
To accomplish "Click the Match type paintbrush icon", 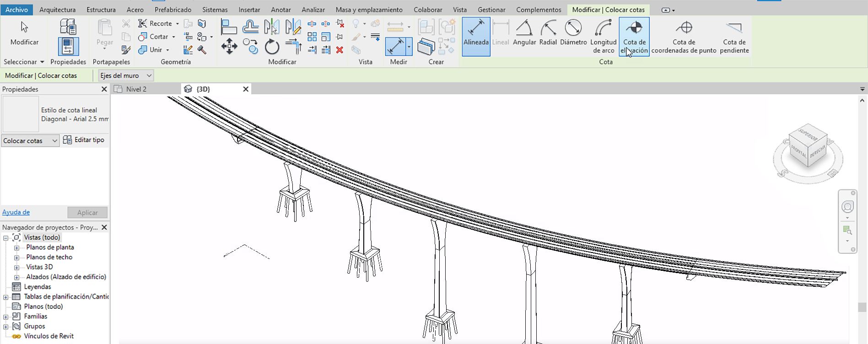I will 126,50.
